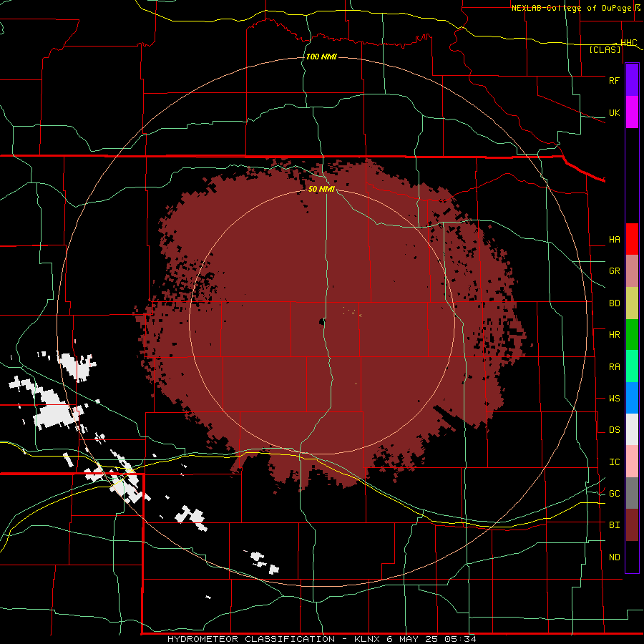This screenshot has height=644, width=644.
Task: Click the 6 MAY 25 date text
Action: coord(411,639)
